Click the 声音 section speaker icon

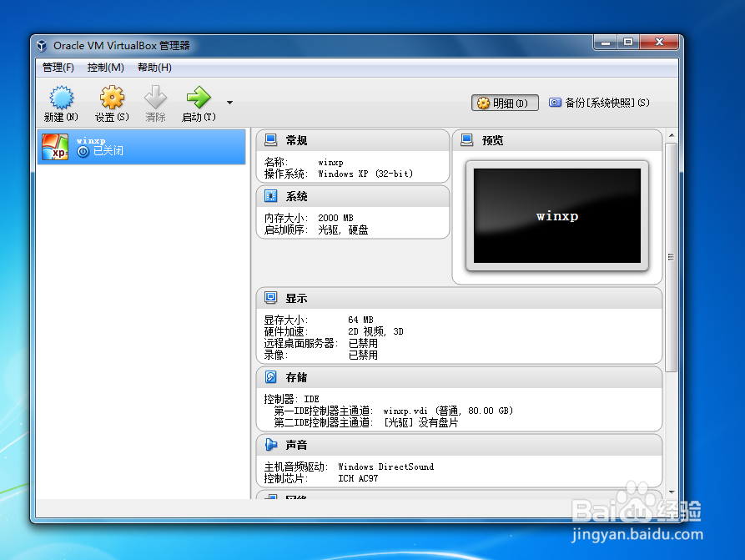(x=271, y=445)
